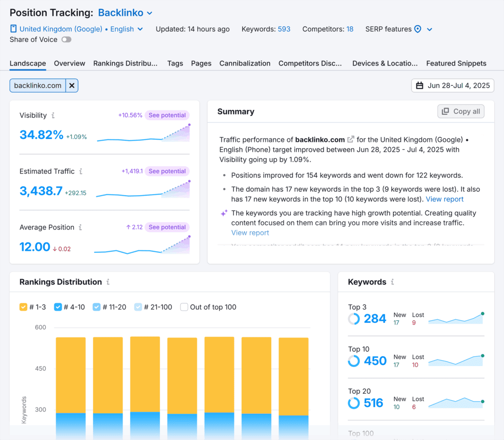Click the View report link in Summary
The height and width of the screenshot is (440, 504).
pos(444,199)
